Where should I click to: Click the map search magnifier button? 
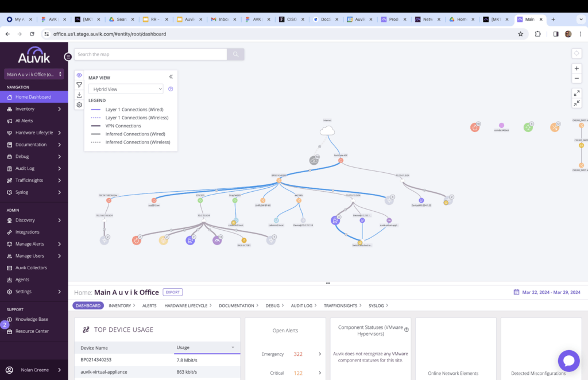coord(235,55)
